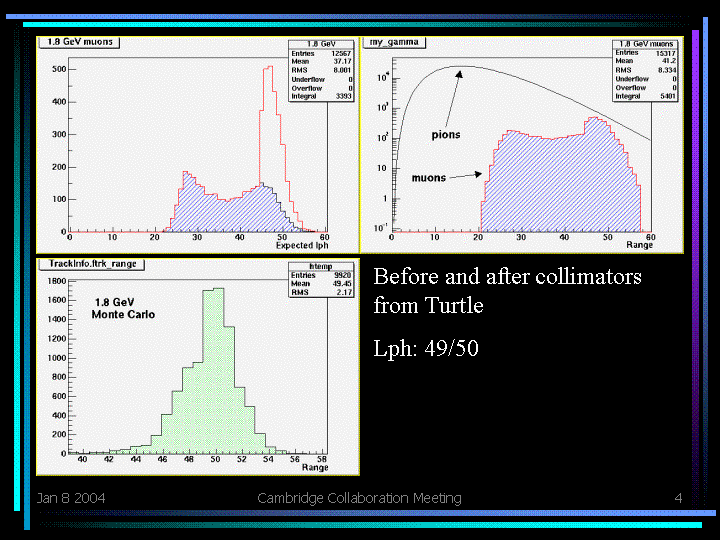Click 'Integral 3393' in the stats box
The width and height of the screenshot is (720, 540).
pyautogui.click(x=321, y=96)
